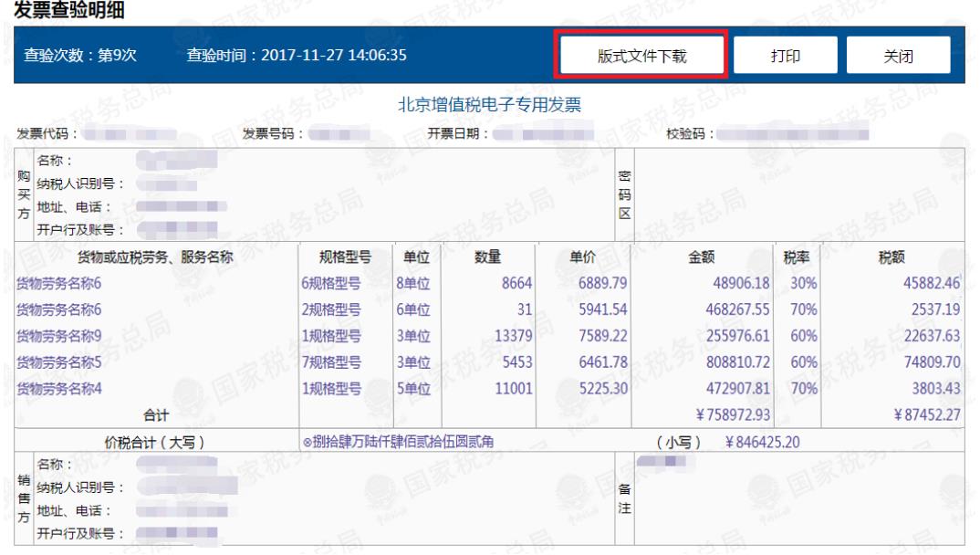
Task: Click the 查验次数 第9次 label
Action: pyautogui.click(x=80, y=55)
